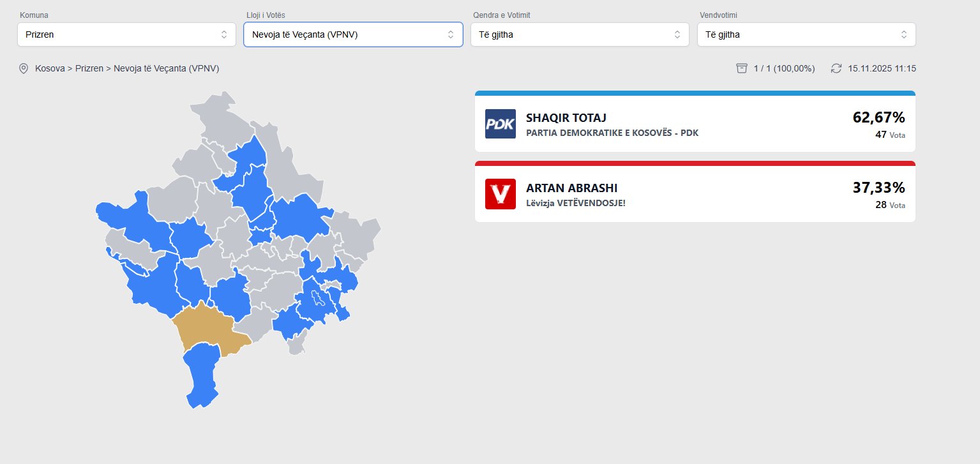Click the blue bar above Shaqir Totaj
This screenshot has height=464, width=980.
695,93
